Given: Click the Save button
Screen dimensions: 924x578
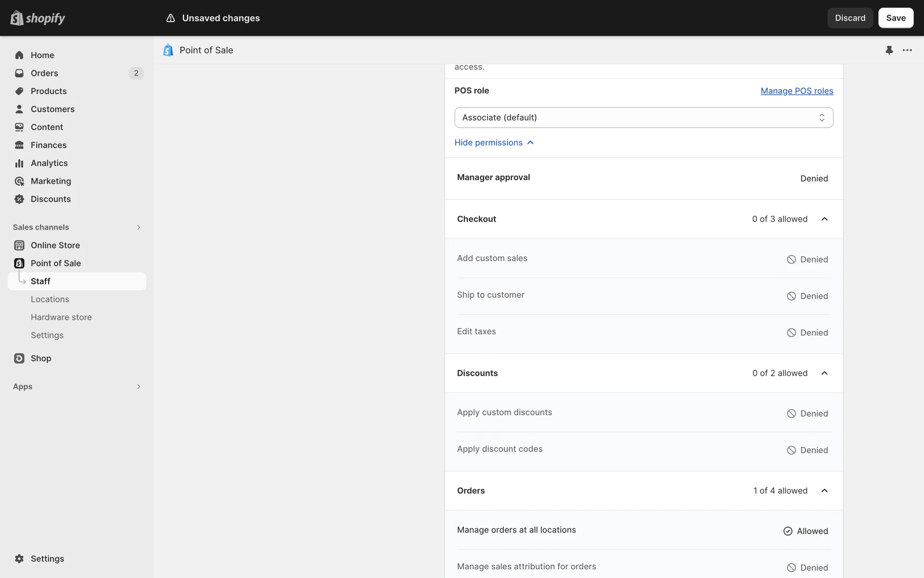Looking at the screenshot, I should pyautogui.click(x=895, y=18).
